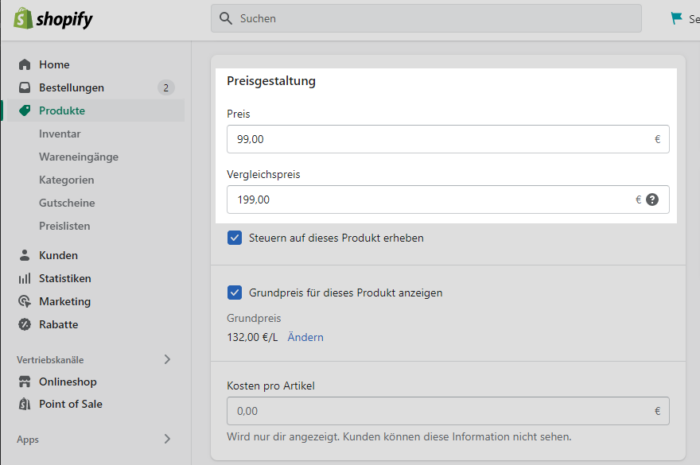700x465 pixels.
Task: Click the 132,00 €/L Grundpreis value
Action: [x=252, y=337]
